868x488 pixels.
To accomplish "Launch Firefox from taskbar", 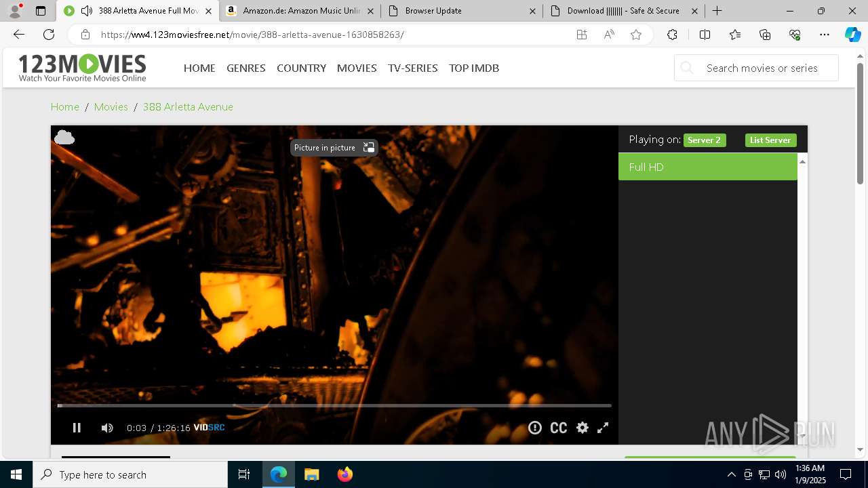I will click(x=345, y=474).
